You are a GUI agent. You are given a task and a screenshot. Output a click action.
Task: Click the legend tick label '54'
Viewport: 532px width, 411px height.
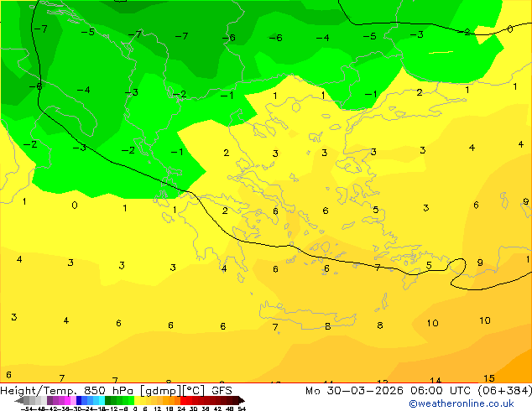click(x=242, y=408)
